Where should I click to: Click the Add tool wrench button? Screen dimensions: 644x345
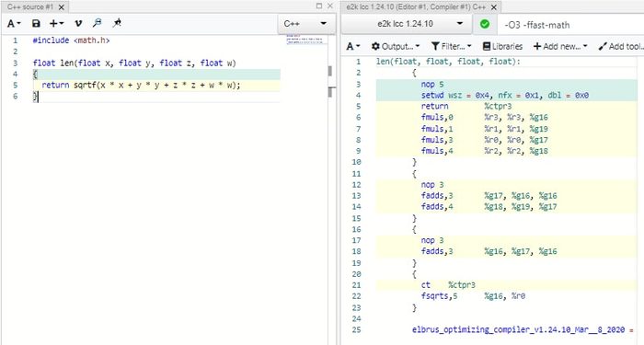tap(621, 46)
